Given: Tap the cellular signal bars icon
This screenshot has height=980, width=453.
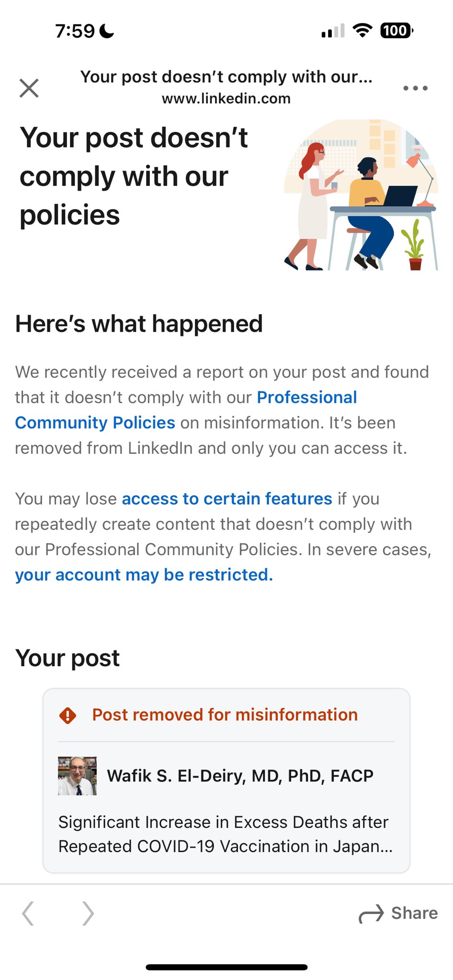Looking at the screenshot, I should click(x=333, y=31).
